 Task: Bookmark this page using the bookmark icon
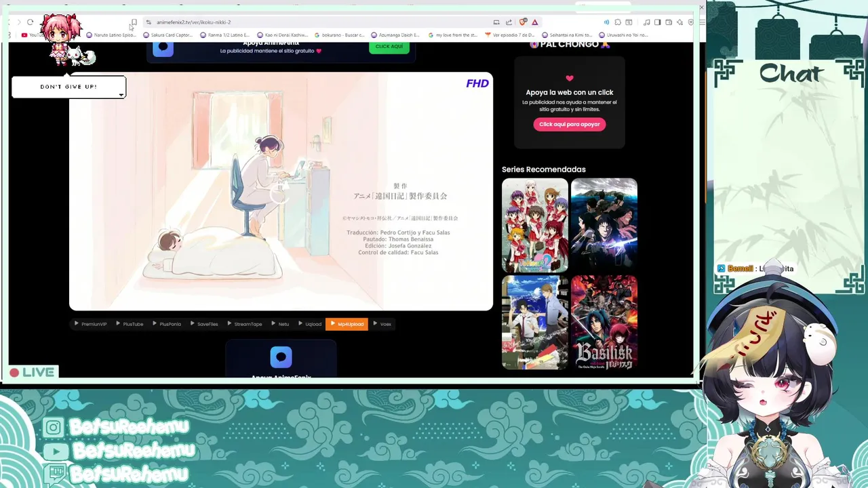pos(134,22)
